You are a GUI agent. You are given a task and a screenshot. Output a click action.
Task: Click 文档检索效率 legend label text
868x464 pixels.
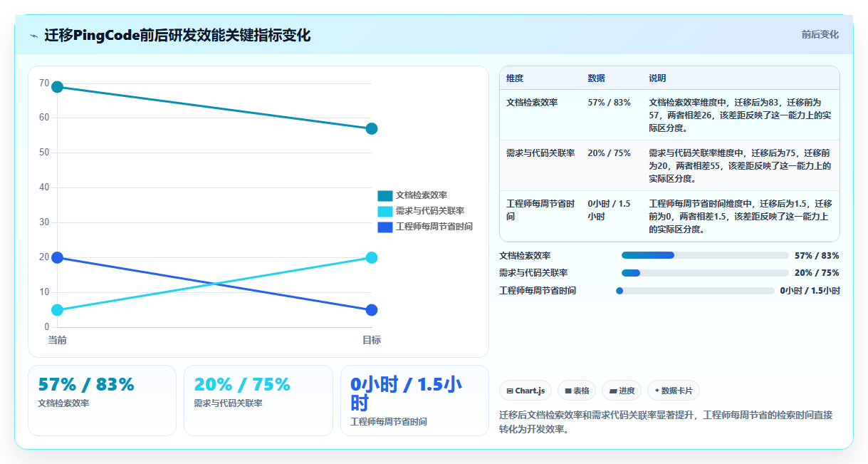click(x=422, y=195)
